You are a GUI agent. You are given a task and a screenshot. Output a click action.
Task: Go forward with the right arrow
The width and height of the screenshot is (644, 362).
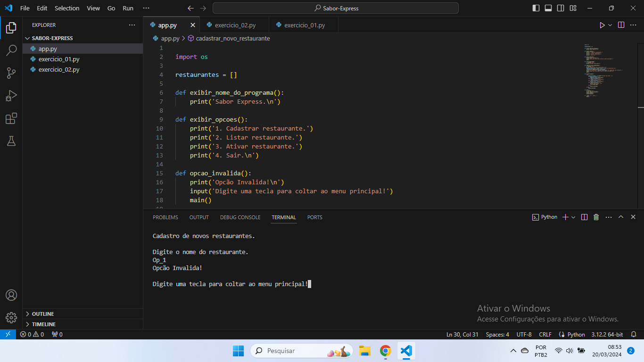[x=203, y=8]
